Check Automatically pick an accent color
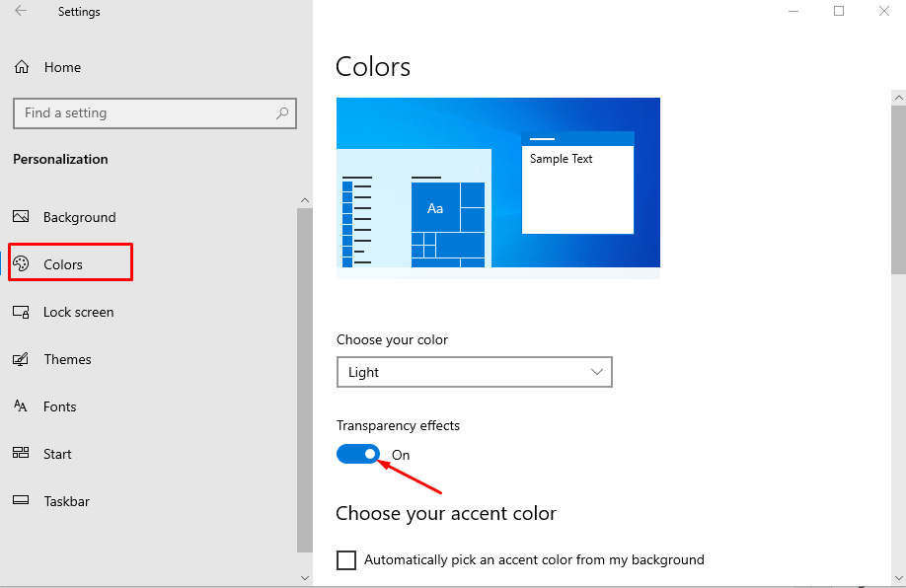Viewport: 906px width, 588px height. 346,560
